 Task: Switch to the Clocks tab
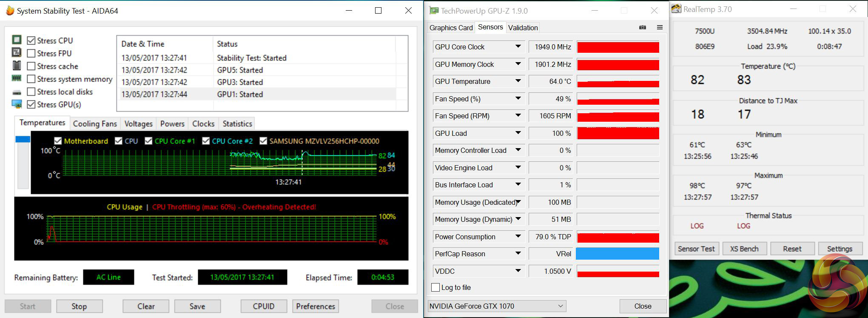click(203, 123)
